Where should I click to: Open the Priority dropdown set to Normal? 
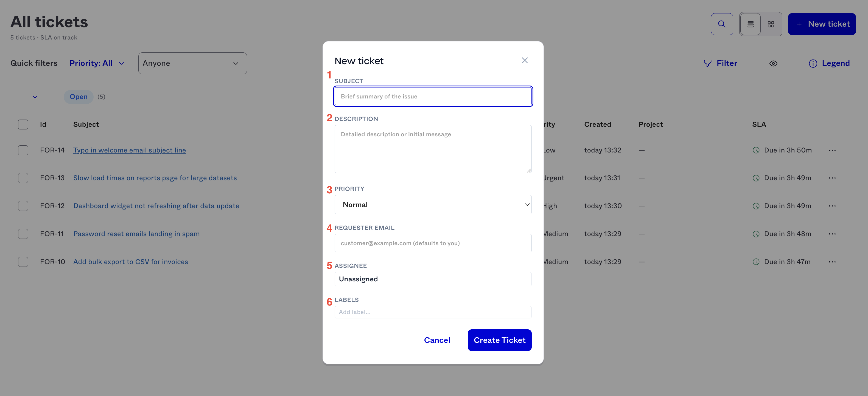433,204
